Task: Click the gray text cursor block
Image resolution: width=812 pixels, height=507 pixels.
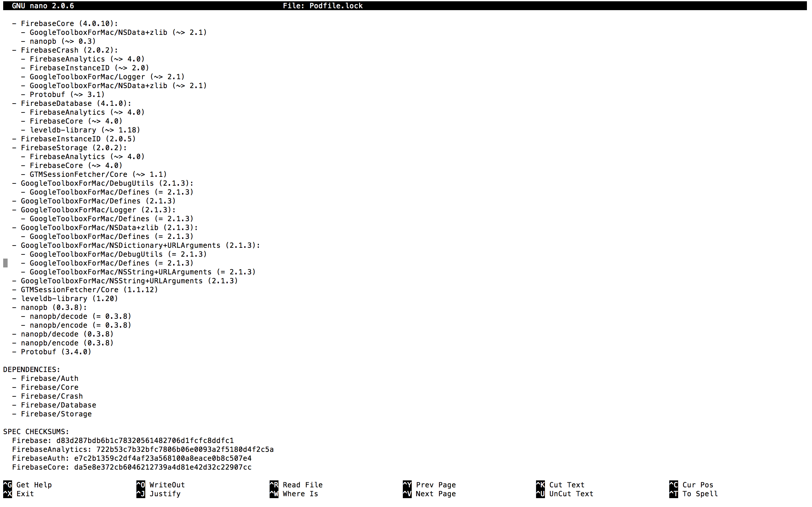Action: coord(5,263)
